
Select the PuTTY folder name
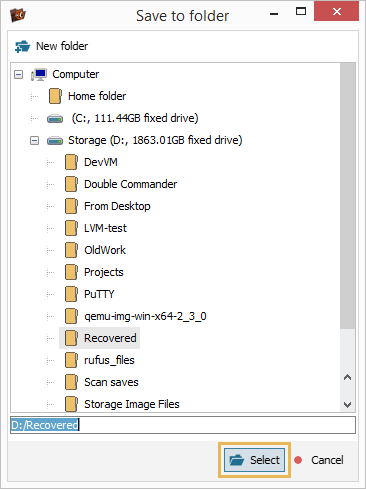(99, 294)
